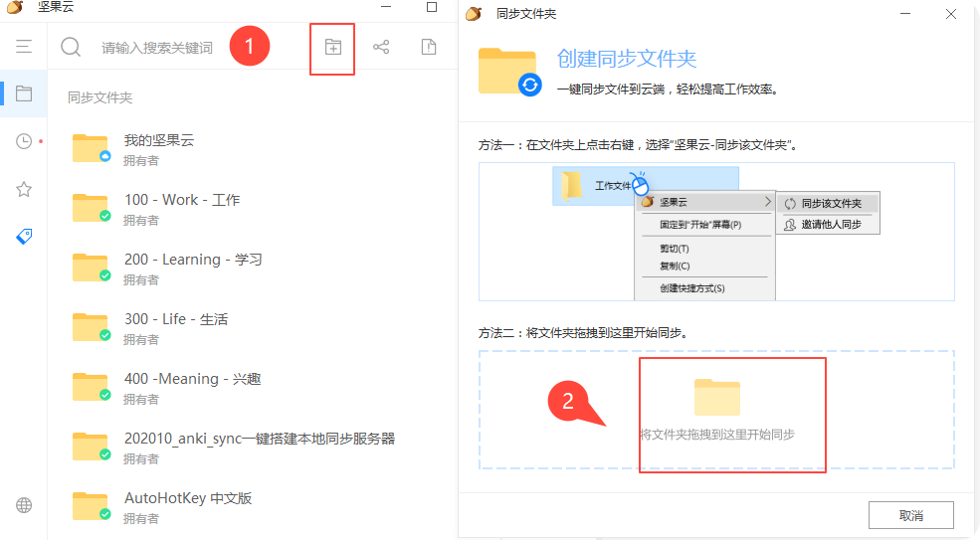Click the folder icon of 300 - Life
The image size is (980, 540).
point(92,327)
